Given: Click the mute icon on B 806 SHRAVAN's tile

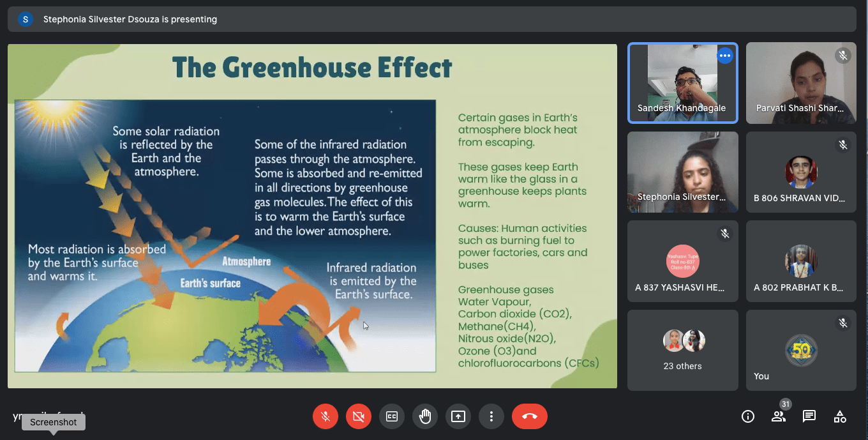Looking at the screenshot, I should click(843, 144).
